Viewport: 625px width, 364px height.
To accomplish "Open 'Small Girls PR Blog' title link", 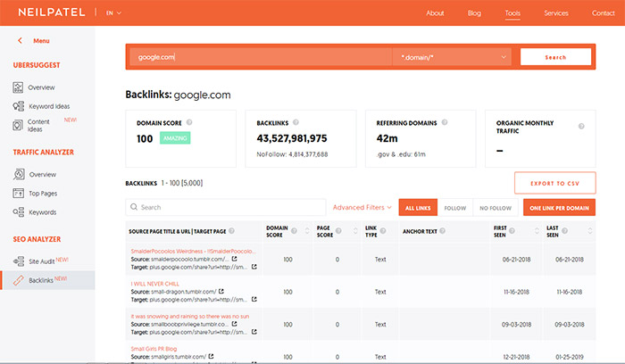I will [x=154, y=349].
